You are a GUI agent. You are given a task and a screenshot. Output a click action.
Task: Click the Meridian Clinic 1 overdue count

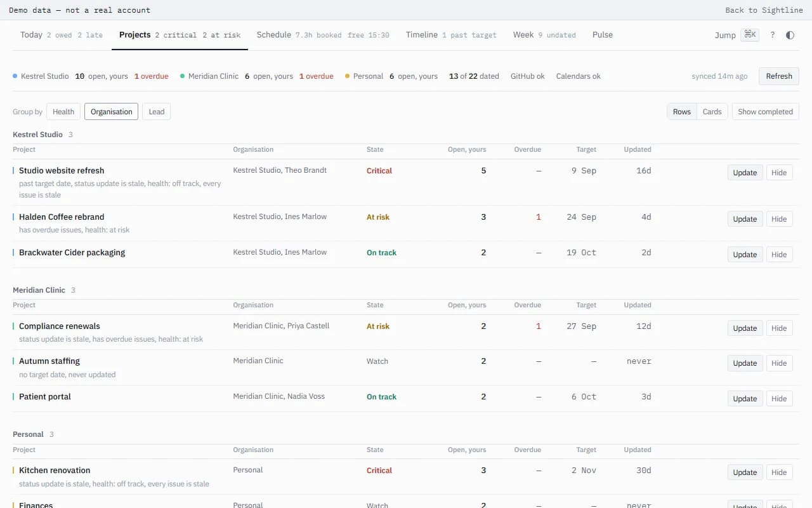coord(317,76)
